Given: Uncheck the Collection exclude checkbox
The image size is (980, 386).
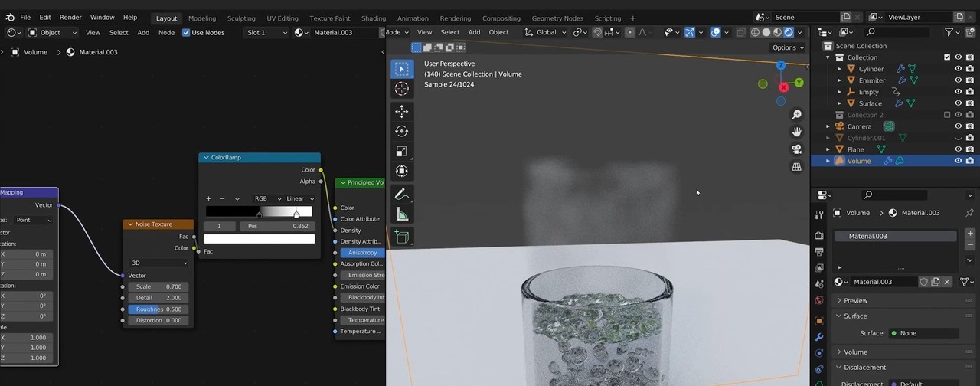Looking at the screenshot, I should (x=947, y=57).
